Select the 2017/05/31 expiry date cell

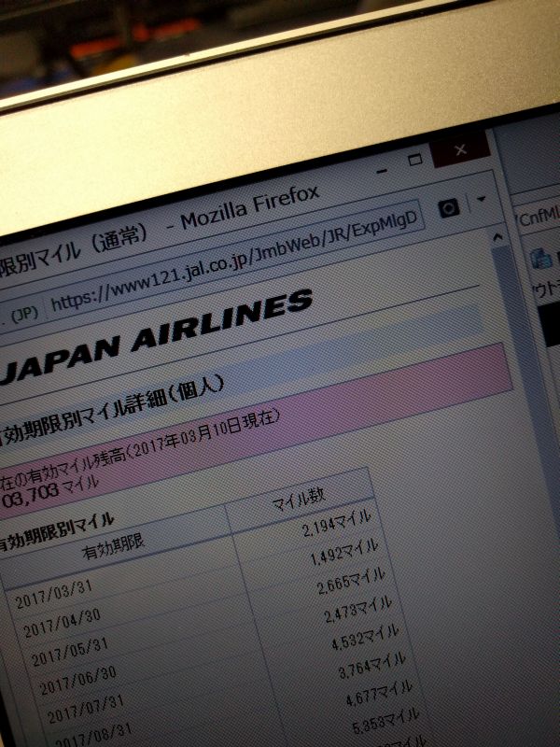point(70,652)
